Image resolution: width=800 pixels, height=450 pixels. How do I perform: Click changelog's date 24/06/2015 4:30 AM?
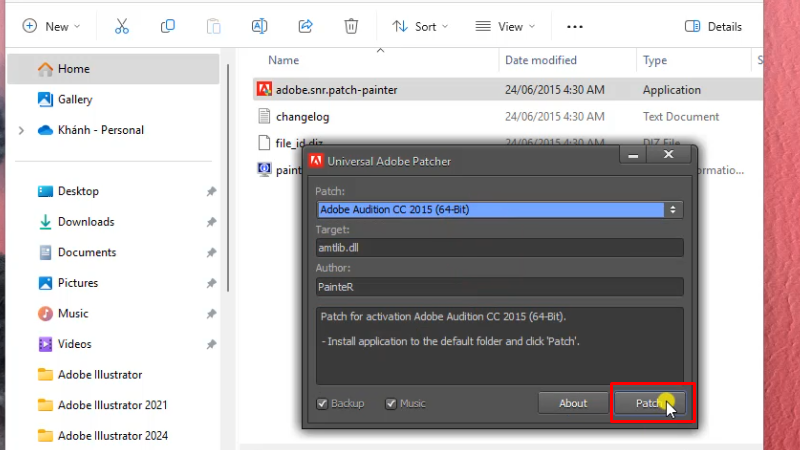(x=555, y=117)
